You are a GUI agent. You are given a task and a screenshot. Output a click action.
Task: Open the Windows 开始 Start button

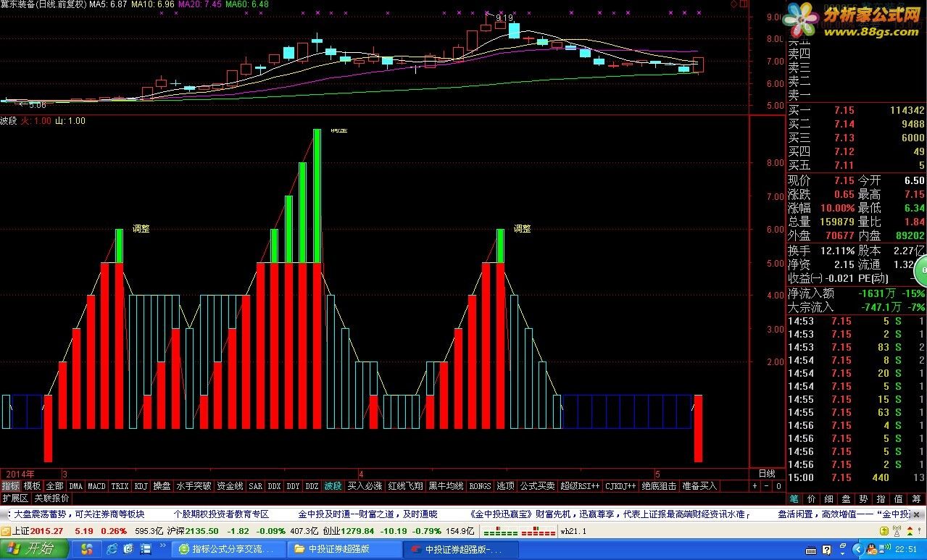[x=34, y=548]
